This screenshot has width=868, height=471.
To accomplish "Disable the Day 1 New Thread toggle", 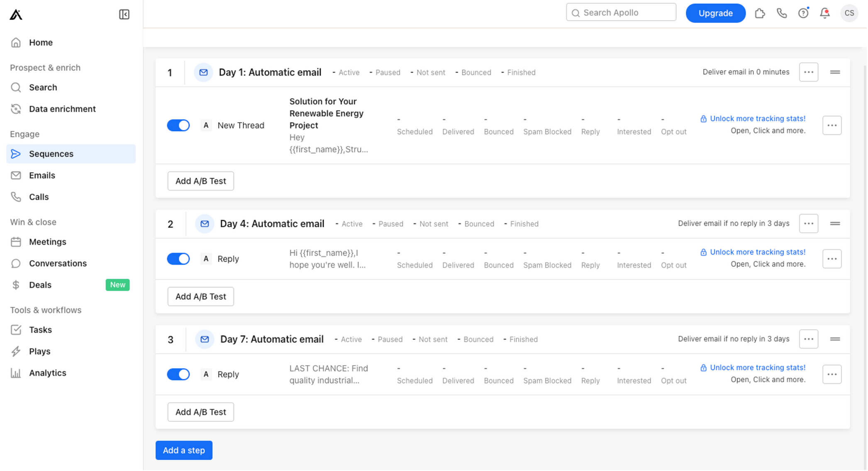I will tap(178, 125).
